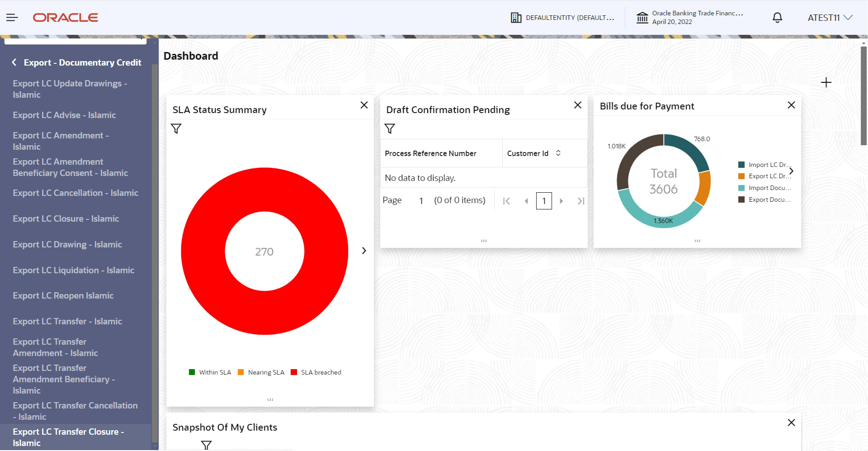Open filter in SLA Status Summary
This screenshot has width=868, height=451.
[176, 129]
